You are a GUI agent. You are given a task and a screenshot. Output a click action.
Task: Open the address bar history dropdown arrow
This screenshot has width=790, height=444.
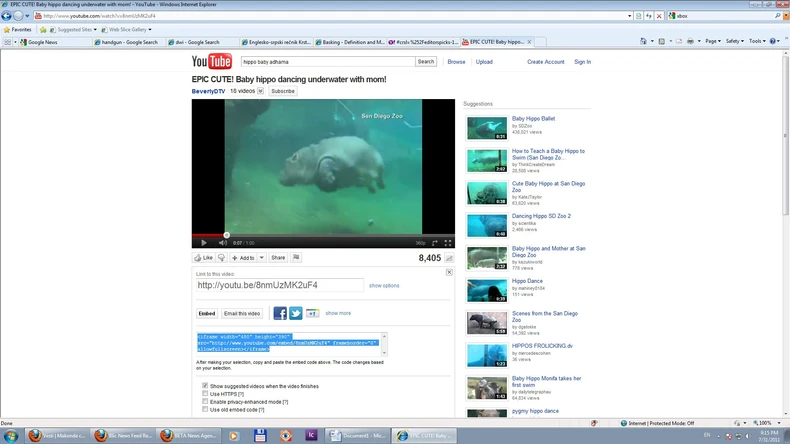(629, 16)
